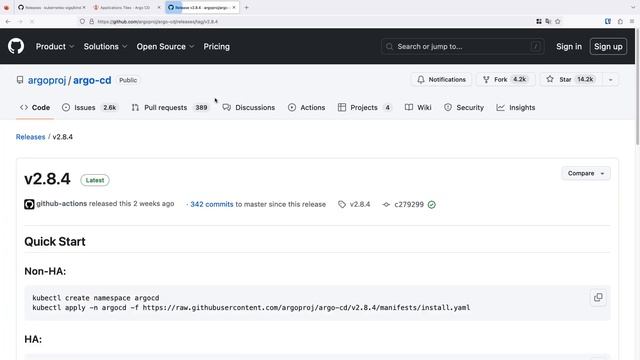
Task: Open the argoproj organization link
Action: [x=47, y=80]
